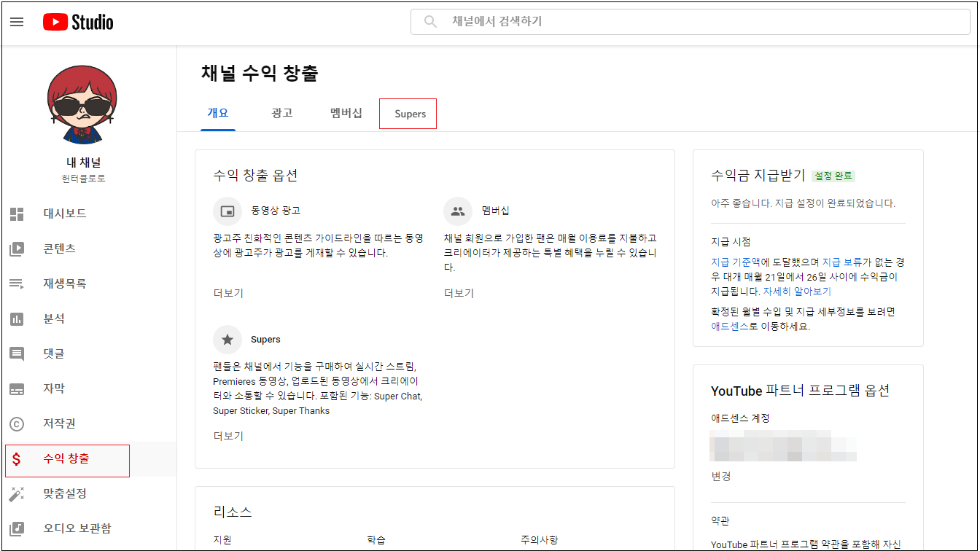Click the 지급 시점 label
Screen dimensions: 980x551
731,241
